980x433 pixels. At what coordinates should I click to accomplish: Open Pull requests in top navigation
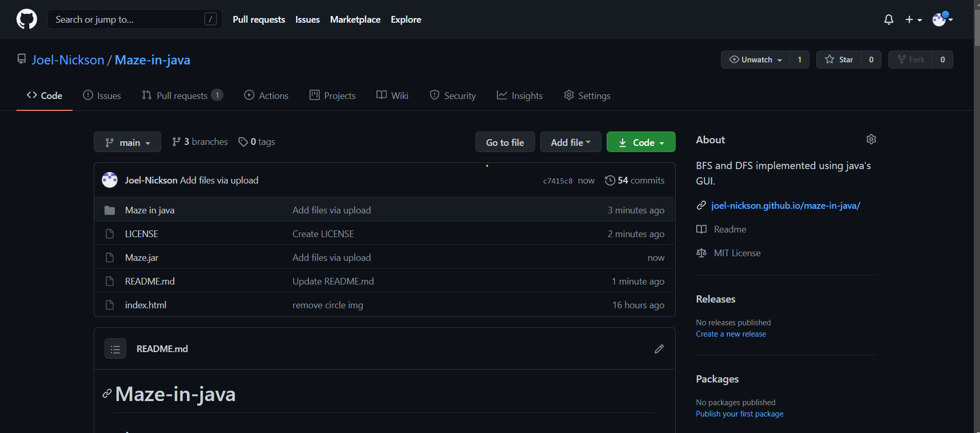[259, 20]
